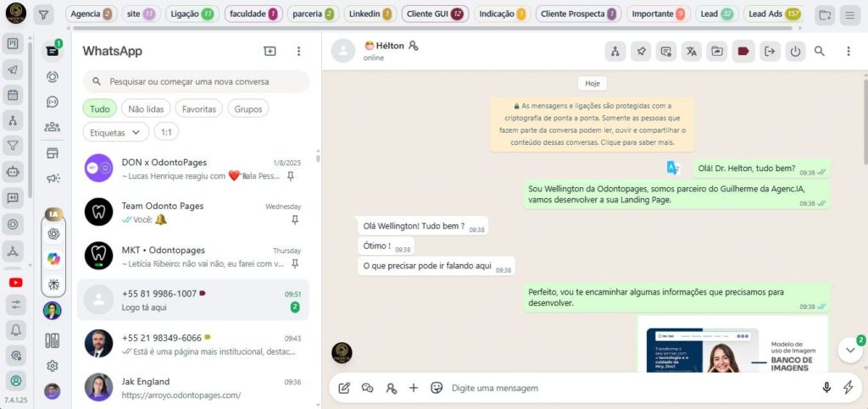Select the Cliente GUI label tab

click(x=435, y=14)
